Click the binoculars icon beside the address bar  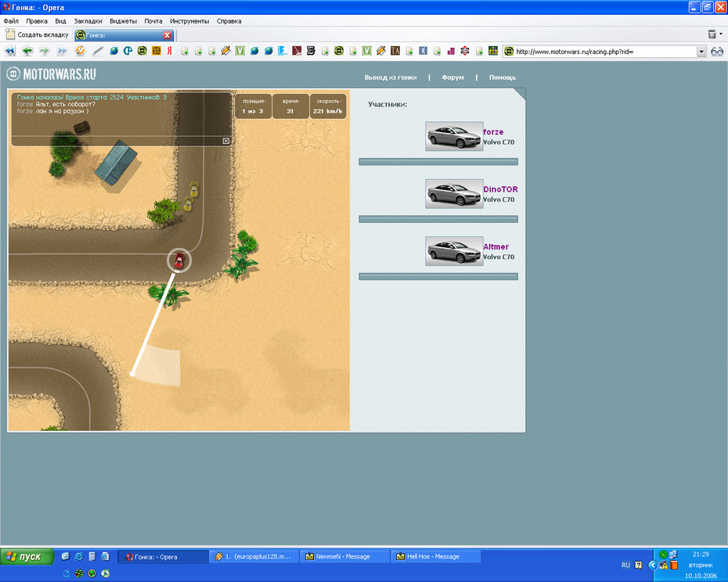coord(717,52)
